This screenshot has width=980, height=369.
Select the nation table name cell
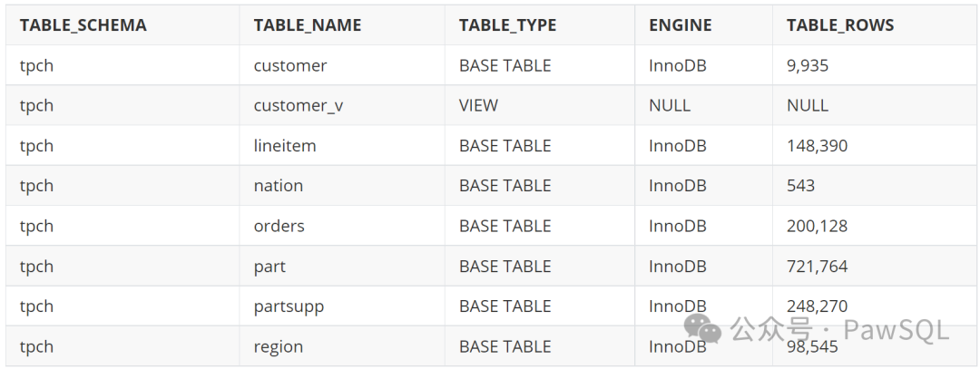point(279,186)
